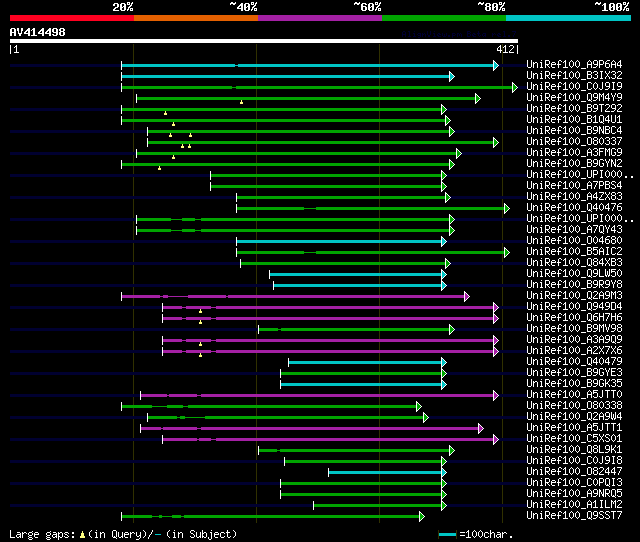The width and height of the screenshot is (640, 542).
Task: Select label UniRef100_B9GK35
Action: click(574, 384)
